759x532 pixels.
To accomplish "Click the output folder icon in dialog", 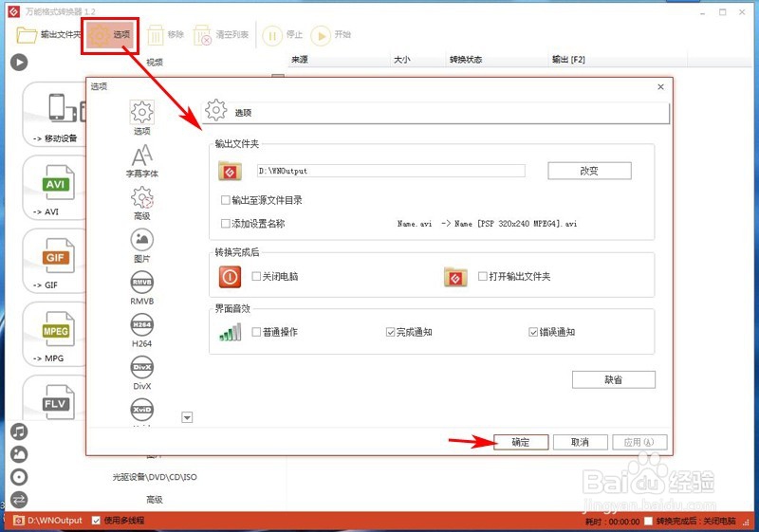I will coord(230,171).
